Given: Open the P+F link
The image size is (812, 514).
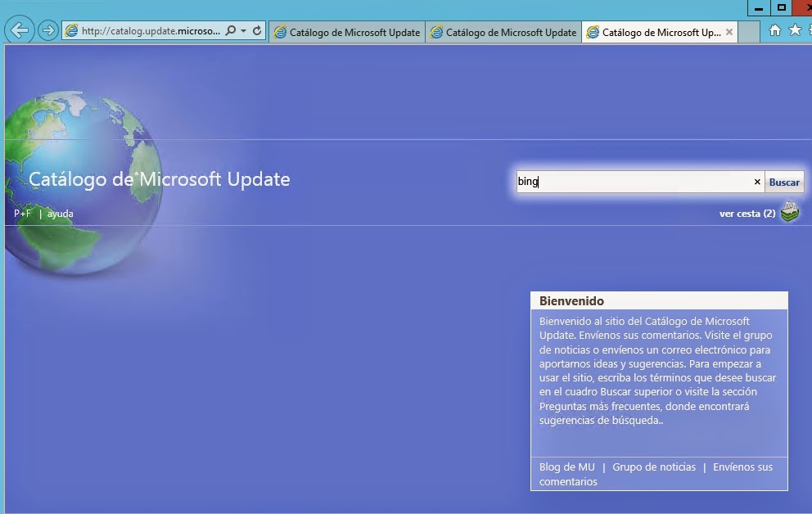Looking at the screenshot, I should [22, 214].
